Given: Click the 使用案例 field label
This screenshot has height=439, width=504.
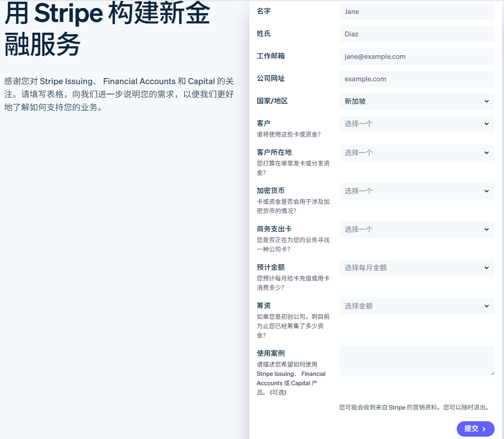Looking at the screenshot, I should pyautogui.click(x=270, y=353).
